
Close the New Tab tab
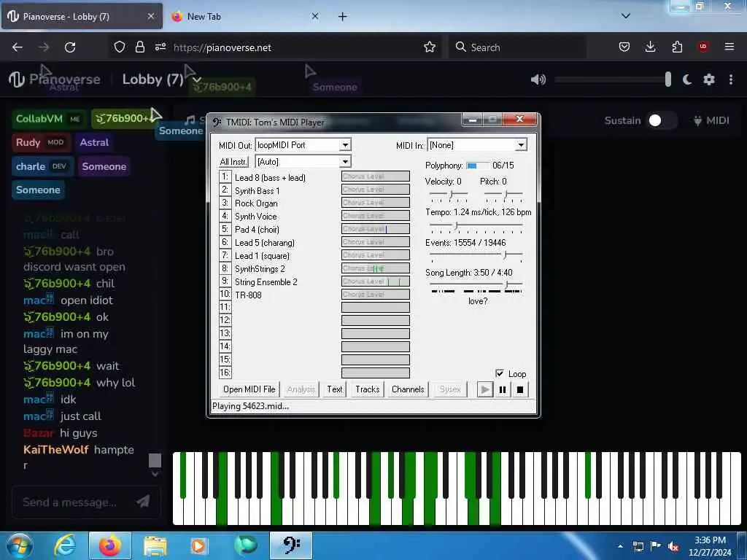coord(315,16)
